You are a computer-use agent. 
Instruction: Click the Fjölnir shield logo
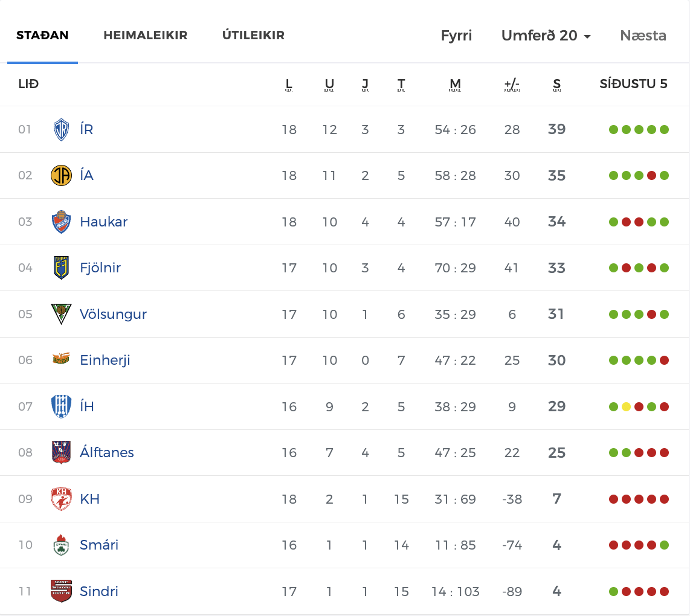61,268
